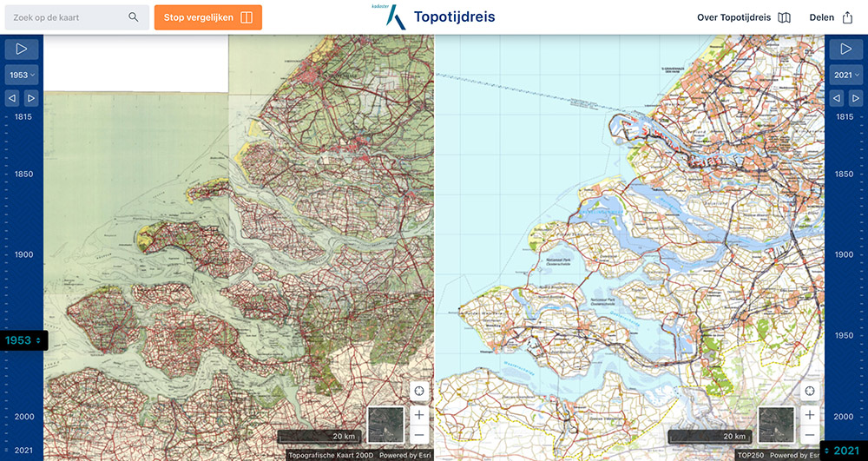The image size is (868, 461).
Task: Zoom out on the right map
Action: 810,434
